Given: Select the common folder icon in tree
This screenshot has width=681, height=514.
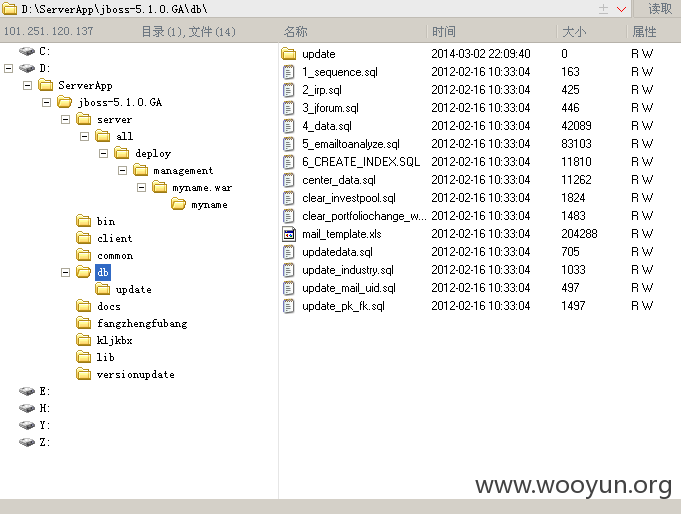Looking at the screenshot, I should tap(83, 255).
